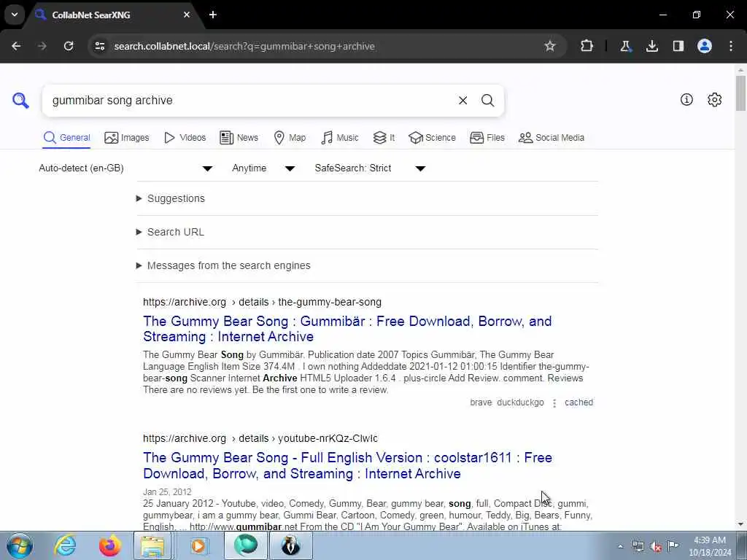This screenshot has width=747, height=560.
Task: Open preferences gear icon
Action: [714, 99]
